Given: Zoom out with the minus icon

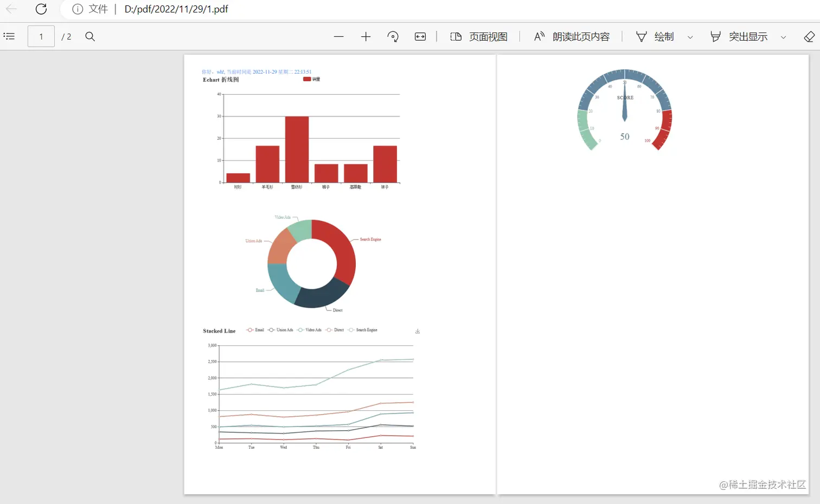Looking at the screenshot, I should click(x=339, y=36).
